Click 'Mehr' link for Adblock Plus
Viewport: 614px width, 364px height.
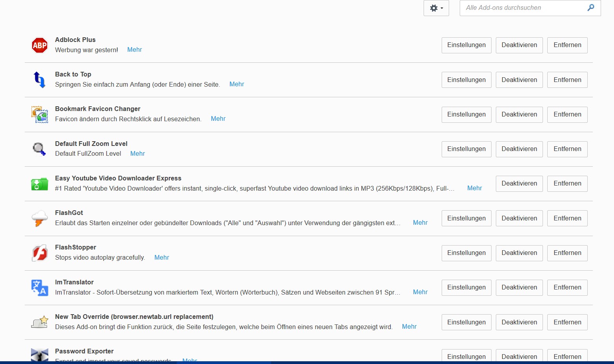135,50
